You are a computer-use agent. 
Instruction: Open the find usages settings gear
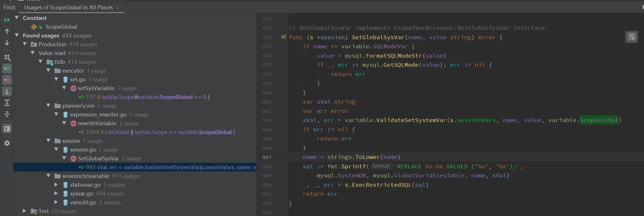coord(7,143)
